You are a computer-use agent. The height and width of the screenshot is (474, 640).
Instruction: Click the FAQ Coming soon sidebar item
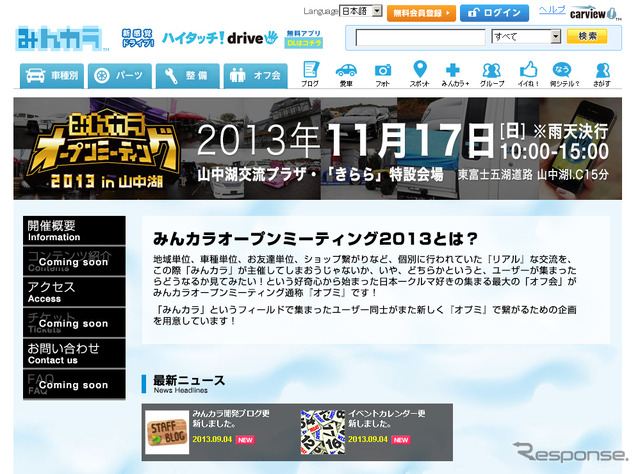click(x=74, y=384)
